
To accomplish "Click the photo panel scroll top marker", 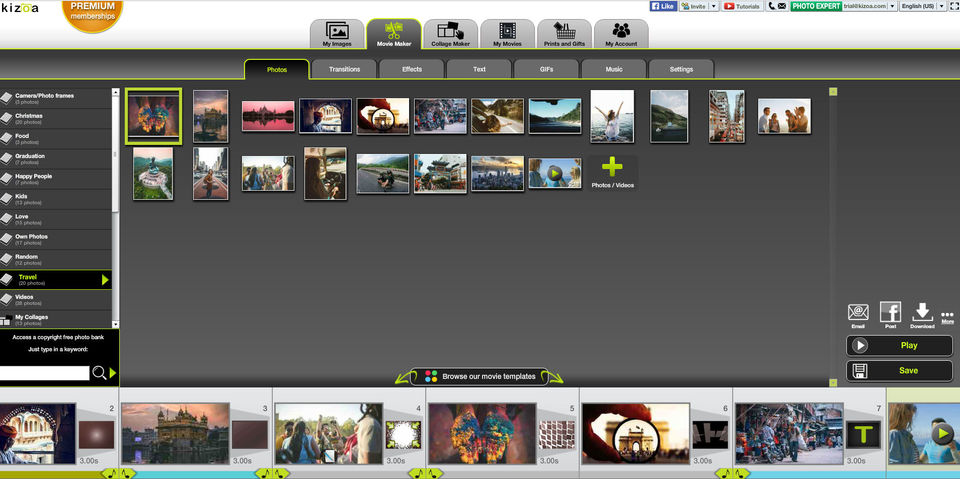I will pos(833,92).
